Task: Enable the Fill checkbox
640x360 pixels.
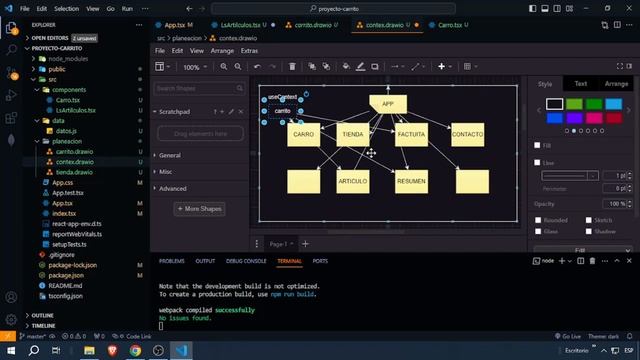Action: pyautogui.click(x=537, y=145)
